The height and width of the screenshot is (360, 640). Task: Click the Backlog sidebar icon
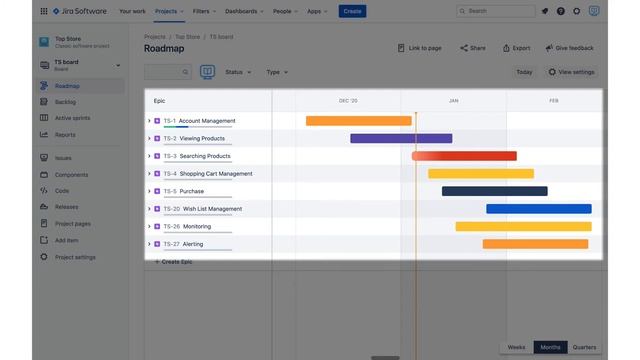44,102
